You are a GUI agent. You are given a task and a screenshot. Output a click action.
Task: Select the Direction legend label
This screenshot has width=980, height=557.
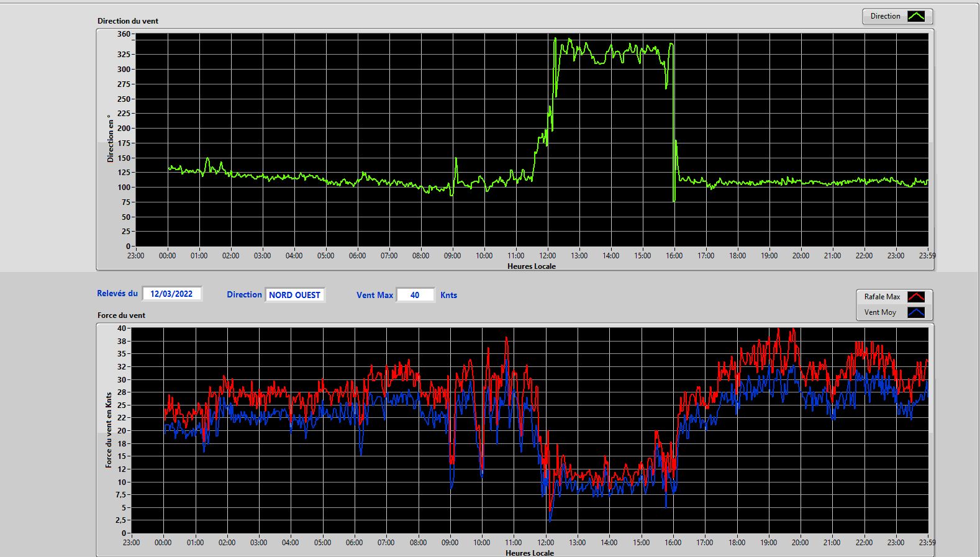(885, 16)
